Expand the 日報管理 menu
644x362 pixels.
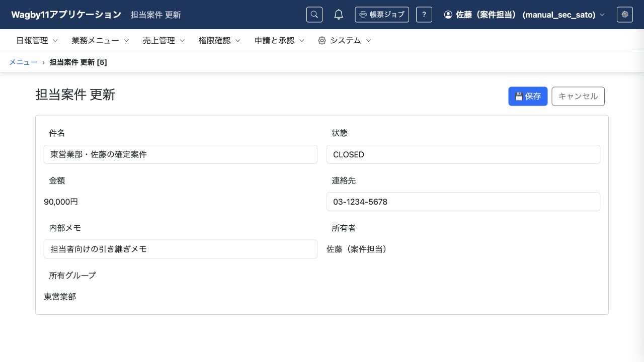37,41
